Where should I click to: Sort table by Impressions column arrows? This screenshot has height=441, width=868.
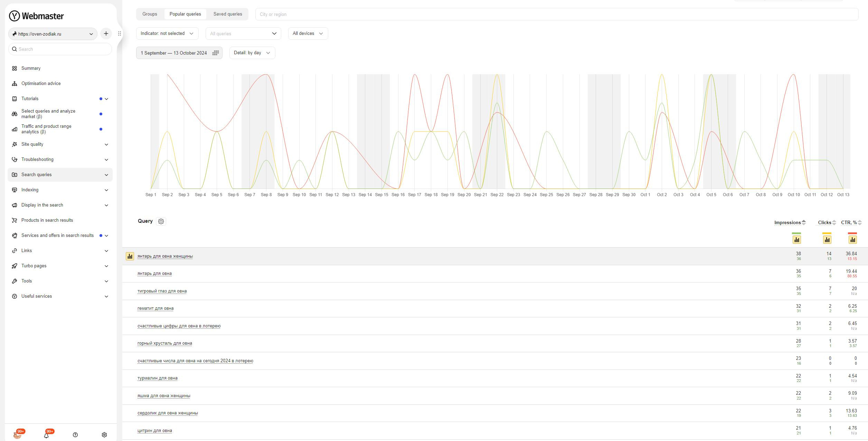[x=804, y=222]
